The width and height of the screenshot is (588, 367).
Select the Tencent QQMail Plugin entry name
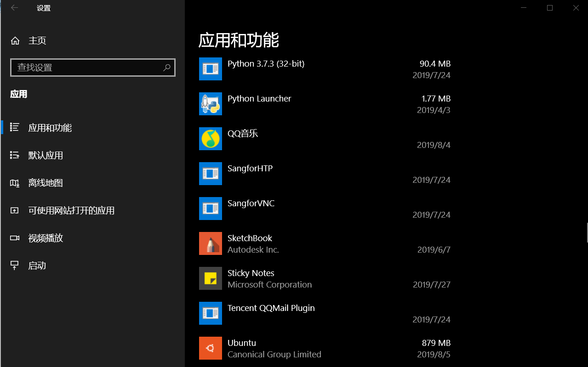(x=271, y=308)
